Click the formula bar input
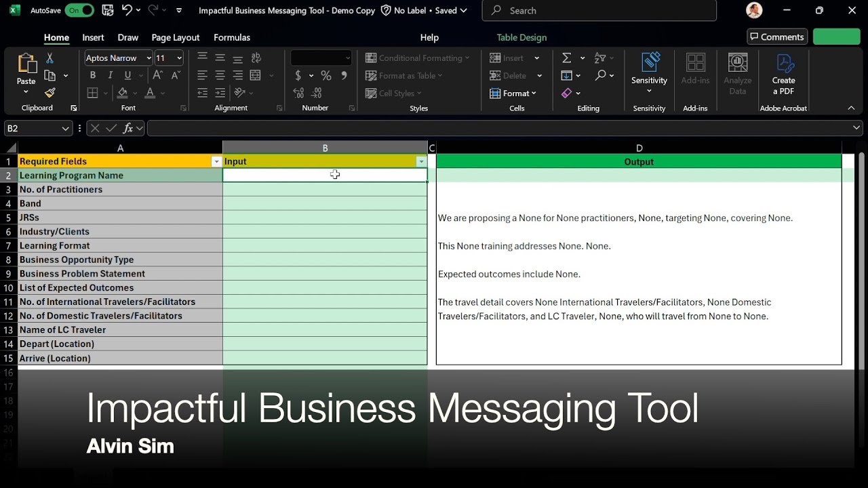Screen dimensions: 868x488 pos(498,128)
